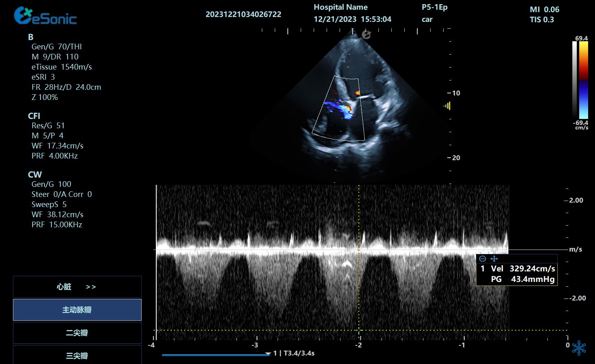Select the 主动脉瓣 measurement item

(77, 310)
